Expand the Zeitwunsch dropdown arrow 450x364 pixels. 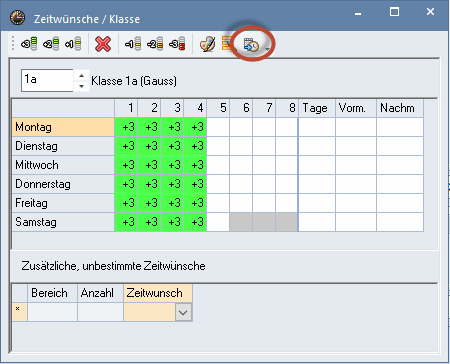(x=183, y=312)
